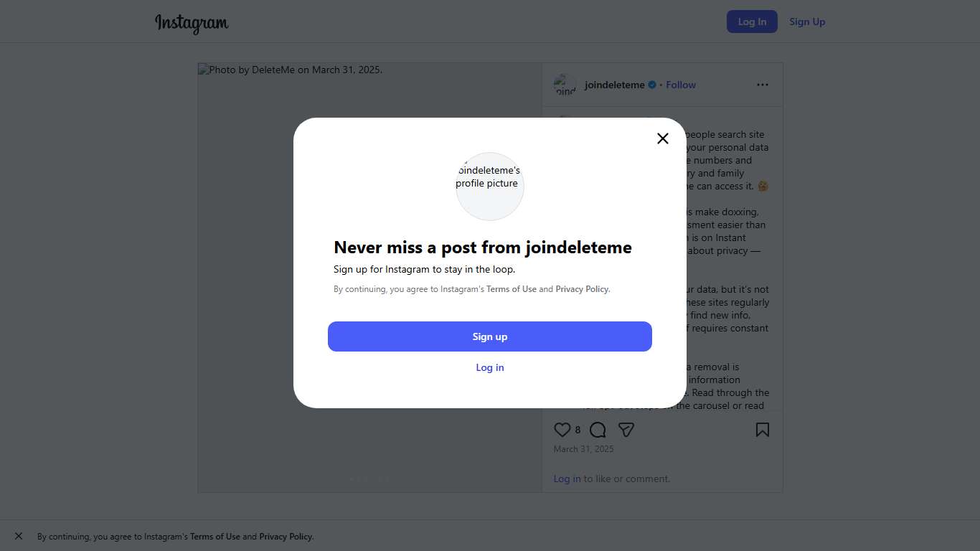
Task: Click Log in to like or comment
Action: pos(567,479)
